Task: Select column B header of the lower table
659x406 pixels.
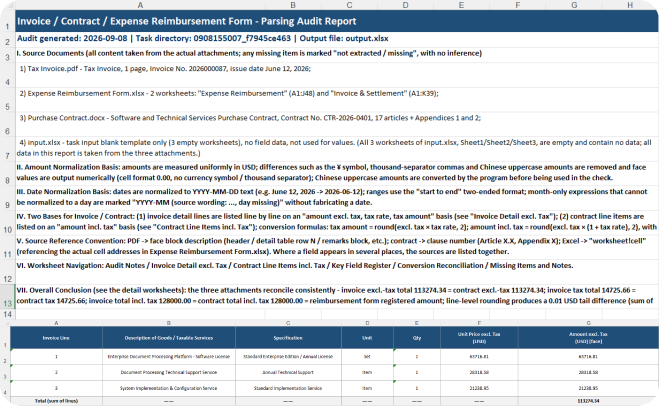Action: pos(169,323)
